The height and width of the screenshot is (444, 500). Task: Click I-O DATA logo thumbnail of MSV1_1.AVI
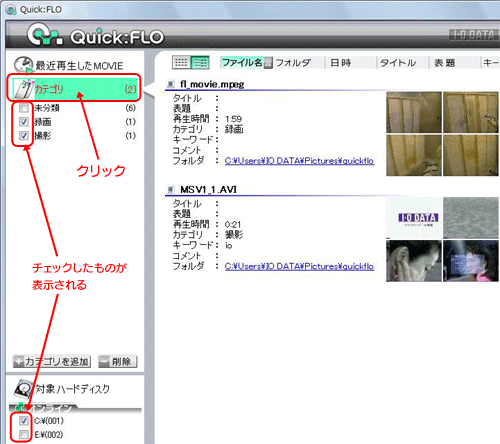[414, 218]
